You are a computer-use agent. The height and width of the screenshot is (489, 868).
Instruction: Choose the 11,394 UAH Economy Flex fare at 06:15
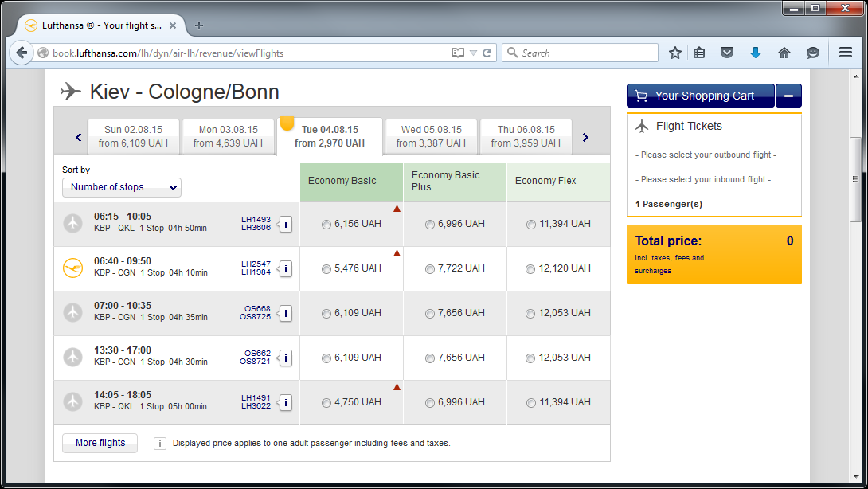531,225
